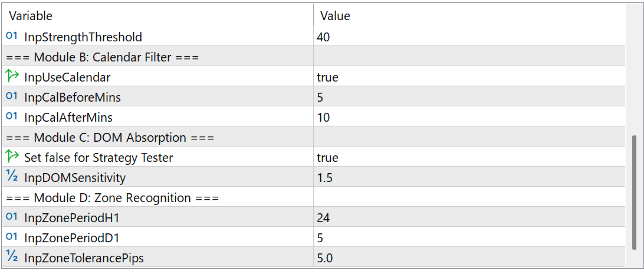
Task: Edit the InpZonePeriodH1 value 24
Action: tap(323, 217)
